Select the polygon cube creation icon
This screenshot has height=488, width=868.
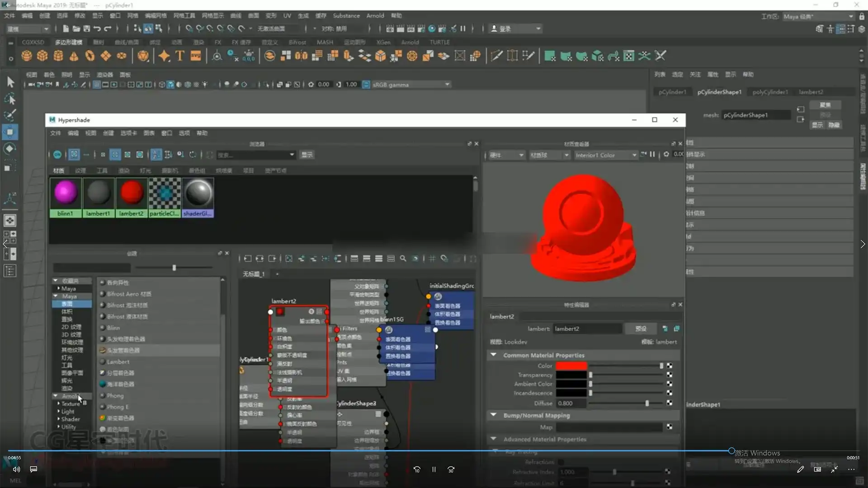point(42,56)
